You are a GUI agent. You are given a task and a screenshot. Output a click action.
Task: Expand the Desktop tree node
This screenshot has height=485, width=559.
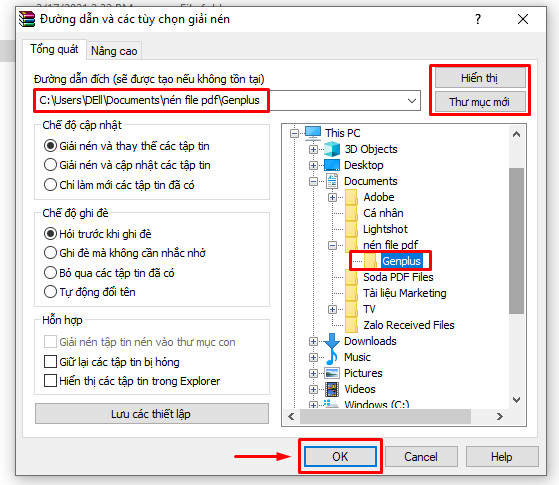[x=313, y=165]
